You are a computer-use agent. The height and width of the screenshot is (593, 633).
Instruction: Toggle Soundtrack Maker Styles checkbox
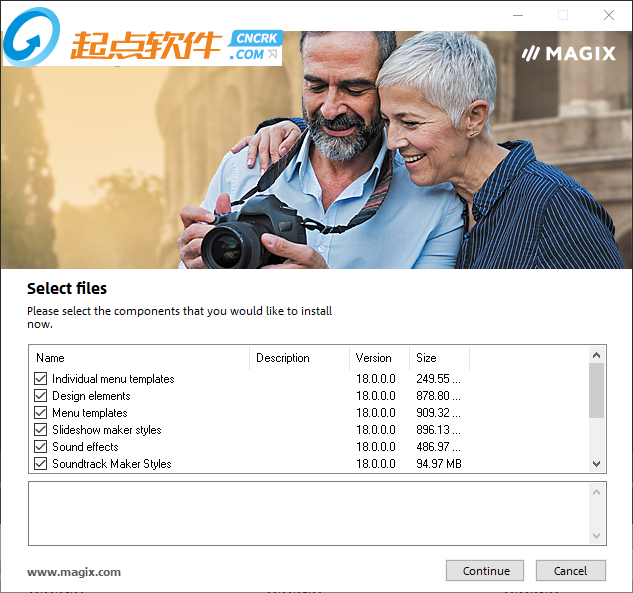(40, 463)
